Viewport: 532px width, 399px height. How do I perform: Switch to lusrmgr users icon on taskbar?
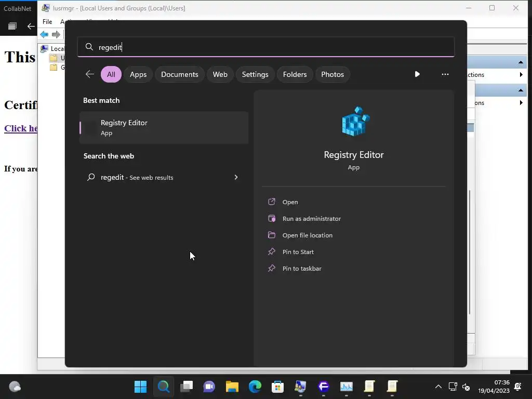point(301,387)
